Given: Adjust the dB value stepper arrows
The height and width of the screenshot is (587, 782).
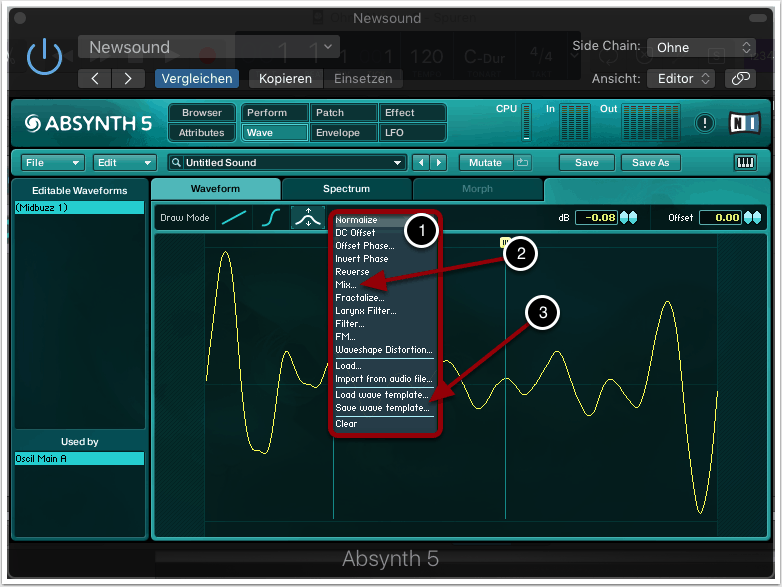Looking at the screenshot, I should tap(629, 218).
